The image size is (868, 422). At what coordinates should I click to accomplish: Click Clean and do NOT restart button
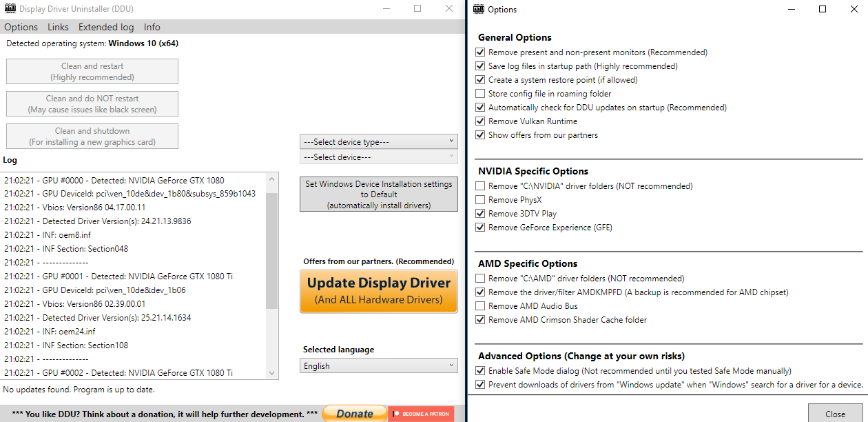point(92,104)
